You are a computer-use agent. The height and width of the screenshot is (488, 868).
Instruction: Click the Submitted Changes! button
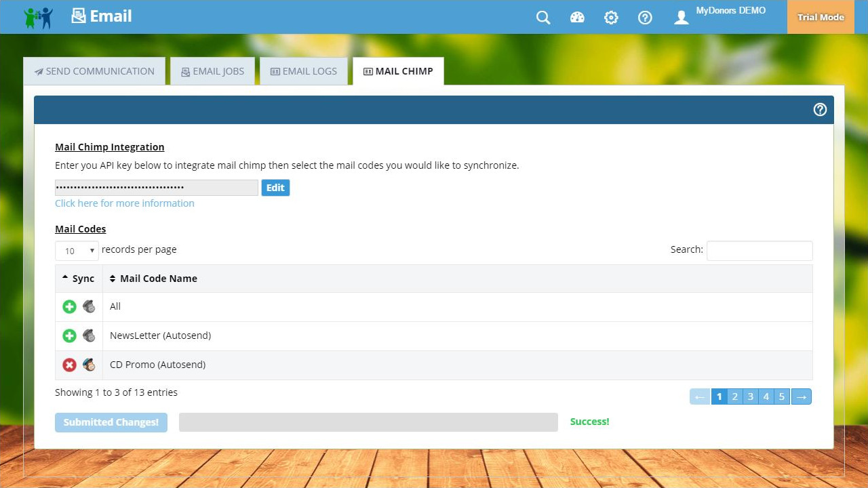[111, 422]
